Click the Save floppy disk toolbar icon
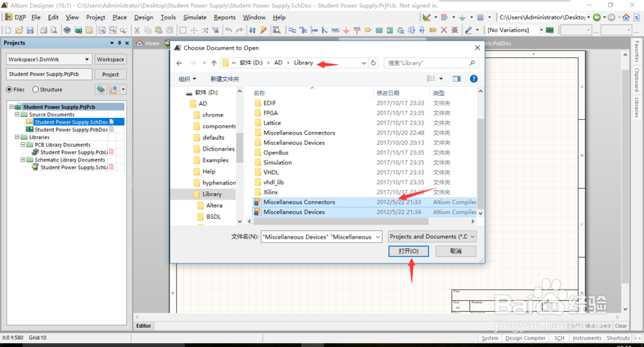The height and width of the screenshot is (347, 644). tap(30, 30)
